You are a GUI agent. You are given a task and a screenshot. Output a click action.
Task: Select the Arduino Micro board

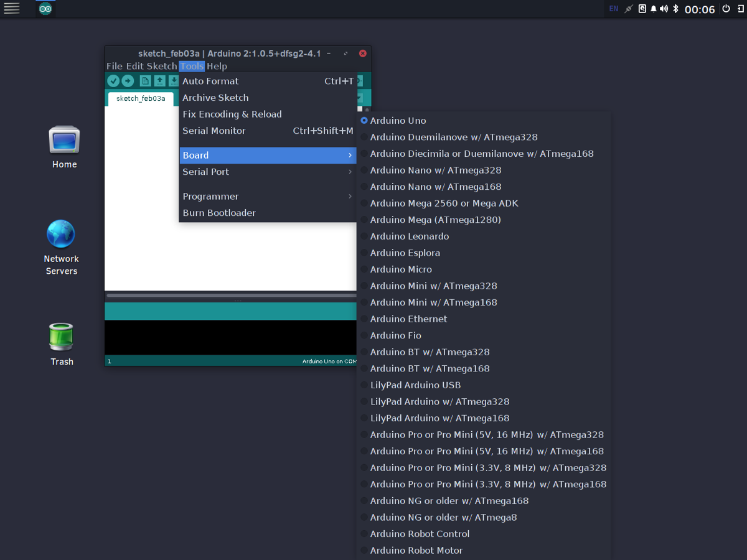[484, 269]
